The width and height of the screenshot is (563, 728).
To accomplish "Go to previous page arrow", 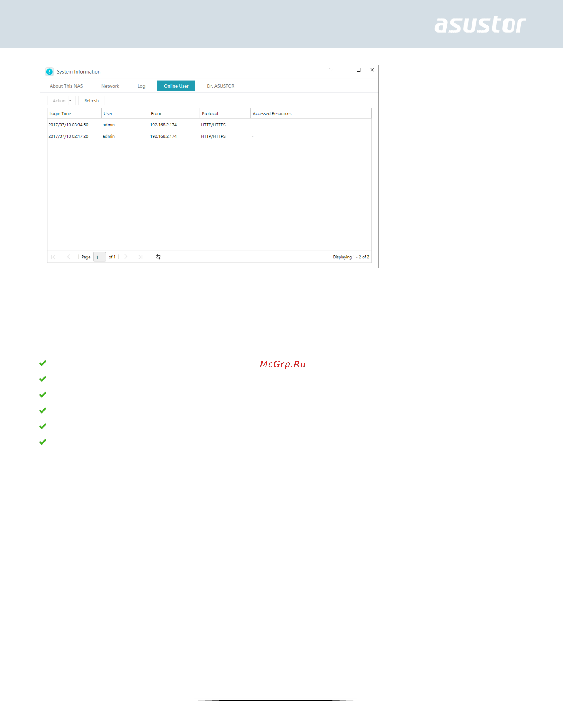I will coord(69,257).
